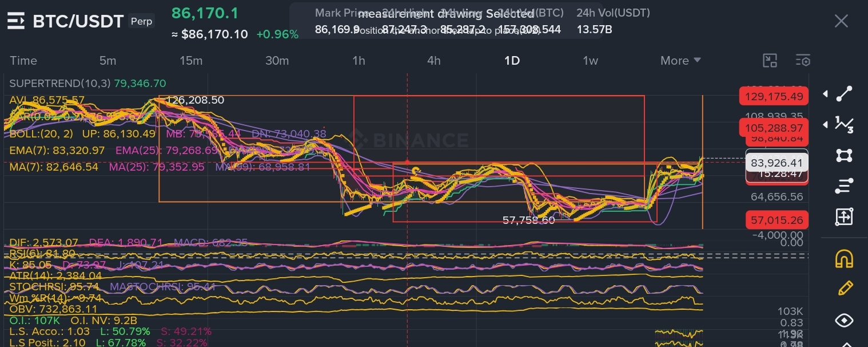Open the indicator settings icon
The width and height of the screenshot is (868, 347).
click(x=803, y=61)
